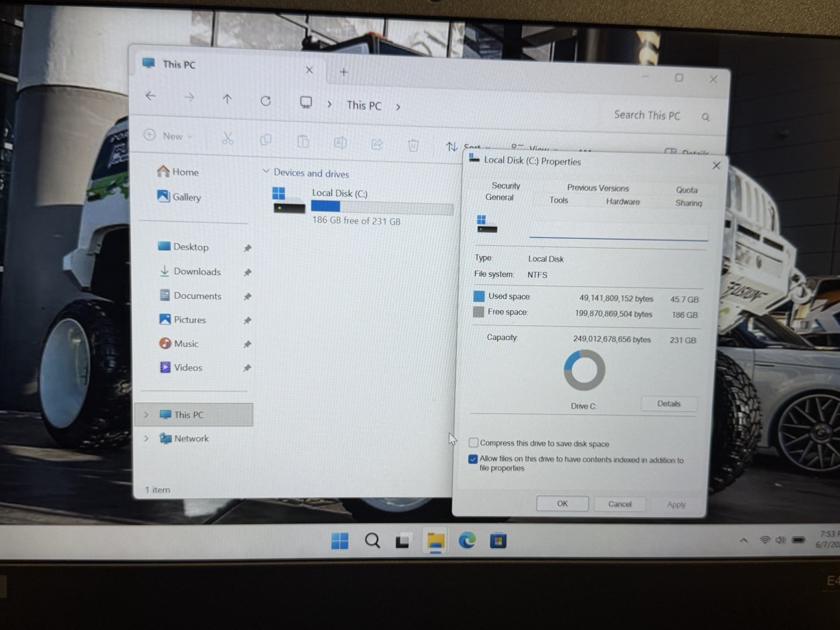Open Home in sidebar
Image resolution: width=840 pixels, height=630 pixels.
click(x=178, y=172)
